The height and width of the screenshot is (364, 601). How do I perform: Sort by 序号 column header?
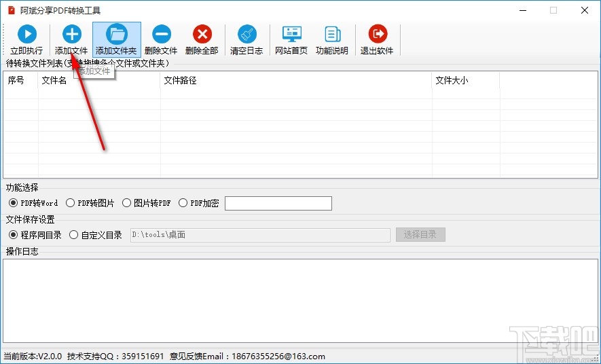point(20,80)
